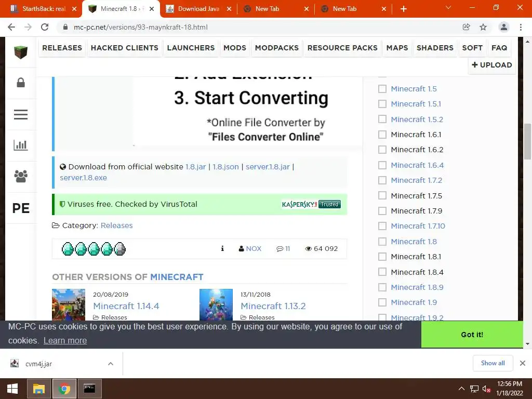Open author NOX profile link

pos(254,249)
